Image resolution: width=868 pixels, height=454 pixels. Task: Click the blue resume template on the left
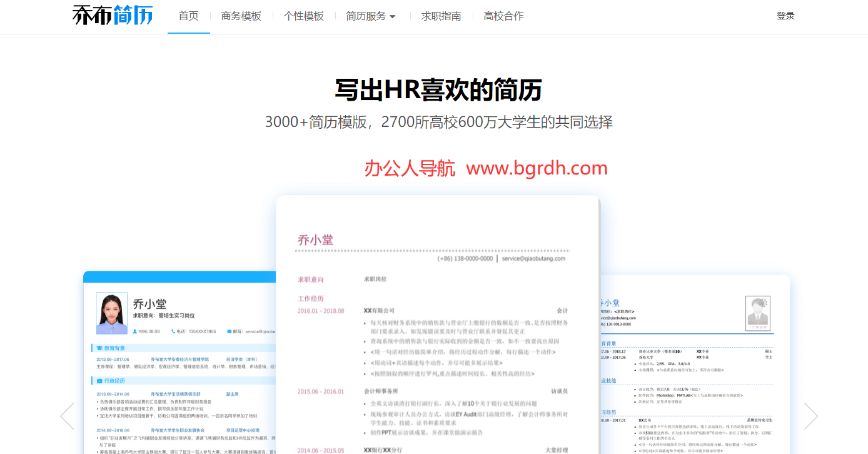point(181,363)
